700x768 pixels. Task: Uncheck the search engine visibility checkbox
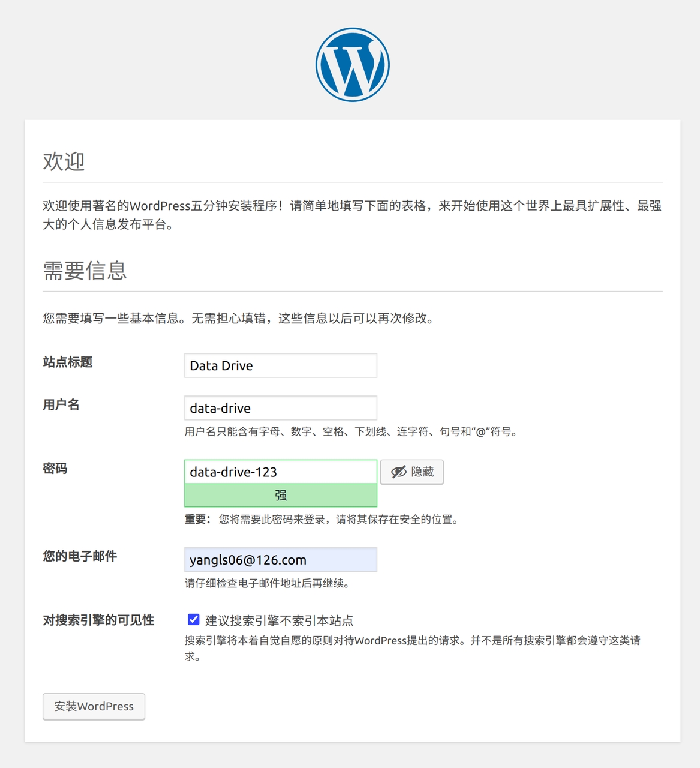pos(193,620)
